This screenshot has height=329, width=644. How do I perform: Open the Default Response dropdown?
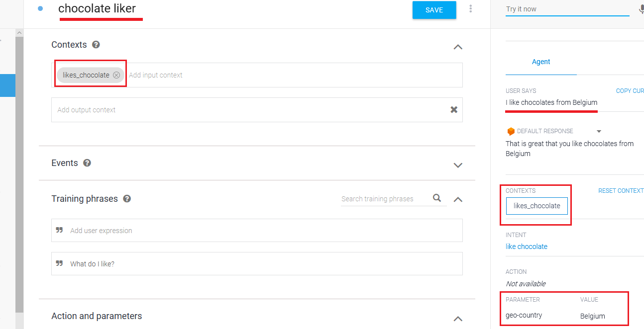click(599, 132)
